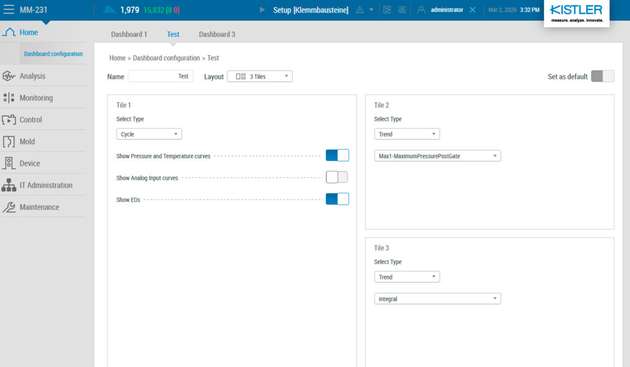
Task: Open Control in the sidebar menu
Action: click(x=31, y=120)
